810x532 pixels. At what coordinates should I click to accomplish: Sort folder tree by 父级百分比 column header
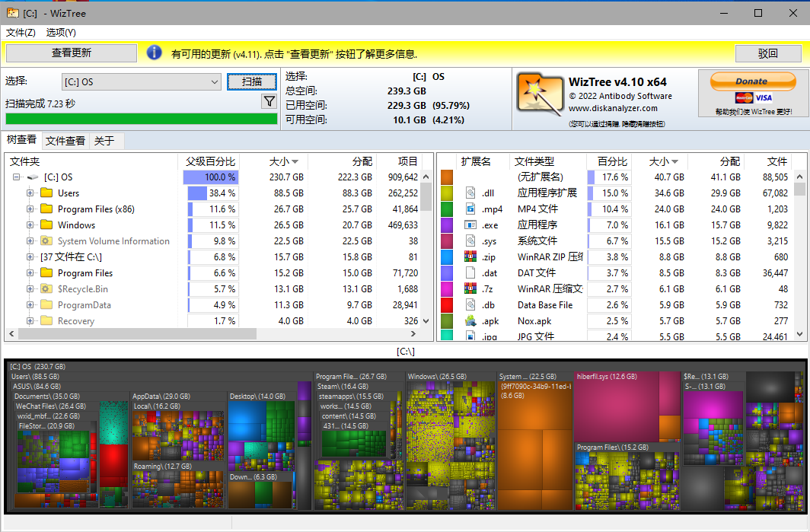coord(209,161)
